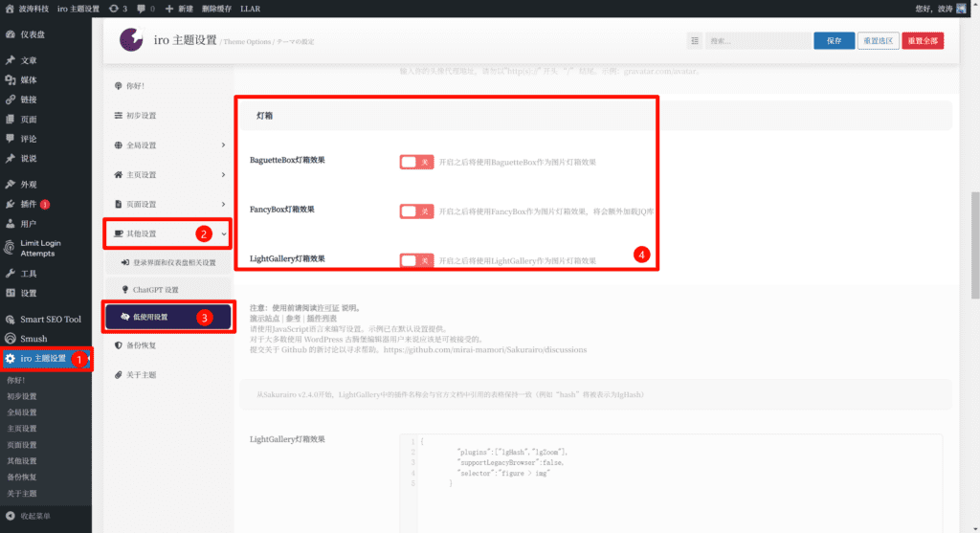Toggle the FancyBox灯箱效果 switch
Viewport: 980px width, 533px height.
click(416, 211)
